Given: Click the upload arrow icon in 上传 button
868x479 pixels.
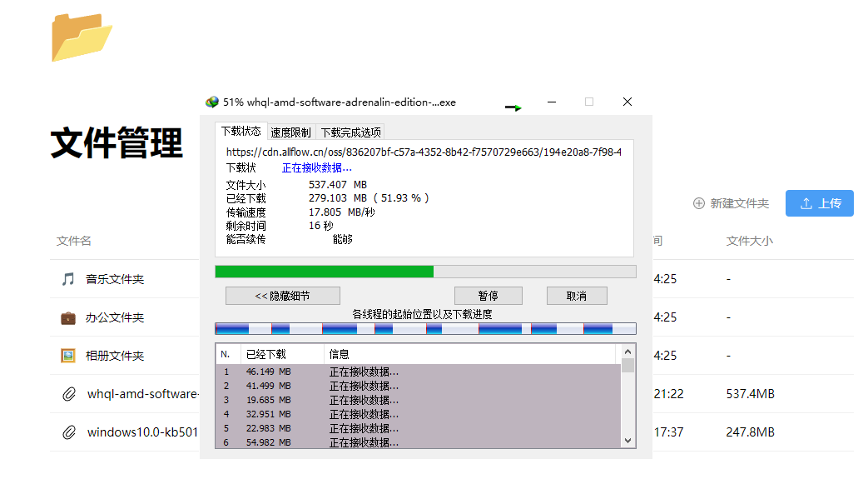Looking at the screenshot, I should pyautogui.click(x=806, y=203).
